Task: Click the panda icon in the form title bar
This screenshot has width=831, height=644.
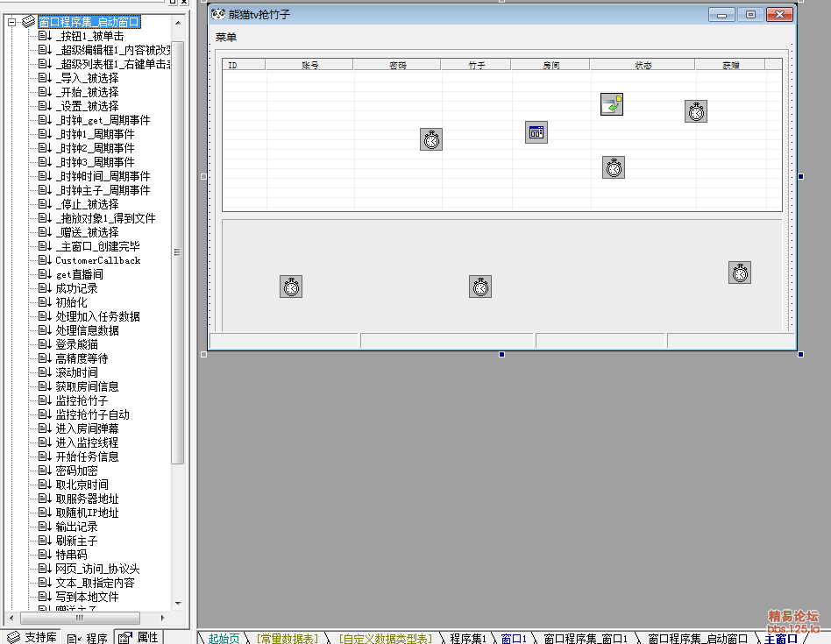Action: click(218, 14)
